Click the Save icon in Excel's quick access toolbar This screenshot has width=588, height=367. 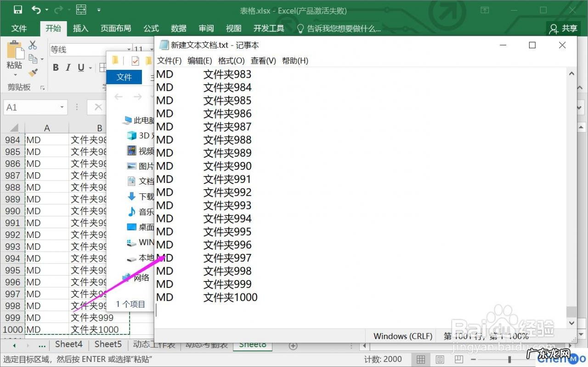[x=18, y=10]
